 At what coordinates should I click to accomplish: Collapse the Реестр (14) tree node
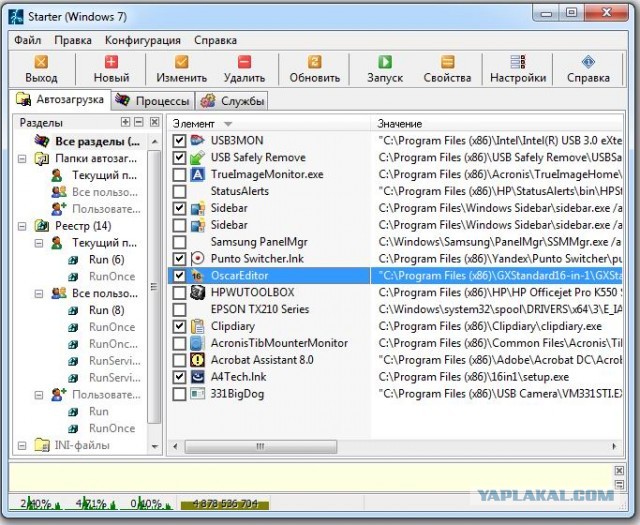tap(22, 226)
